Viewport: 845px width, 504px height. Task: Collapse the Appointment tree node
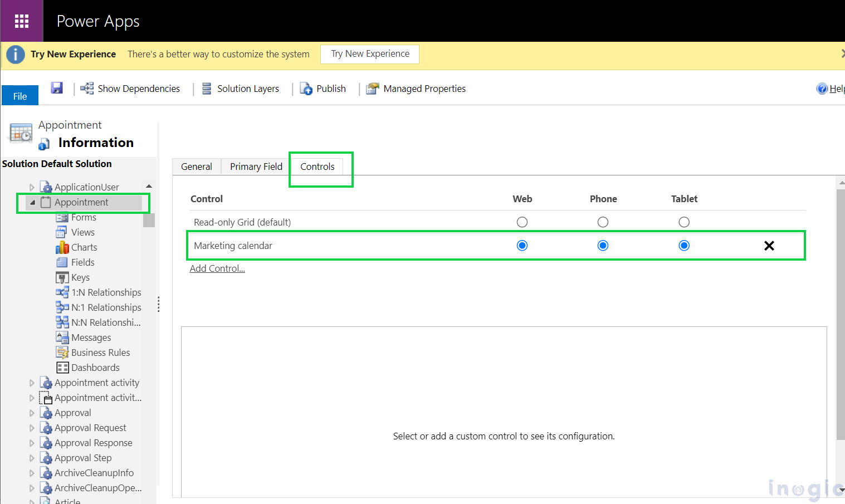[x=32, y=203]
